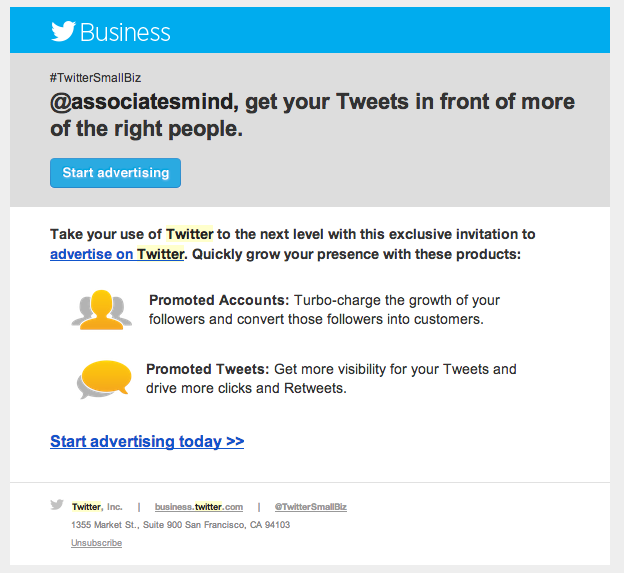
Task: Click "of the right people." headline line
Action: tap(147, 130)
